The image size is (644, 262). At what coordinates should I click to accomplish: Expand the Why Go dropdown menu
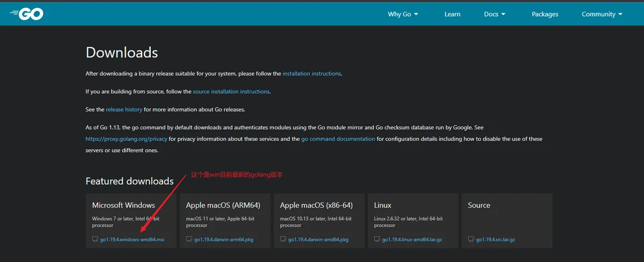click(403, 14)
